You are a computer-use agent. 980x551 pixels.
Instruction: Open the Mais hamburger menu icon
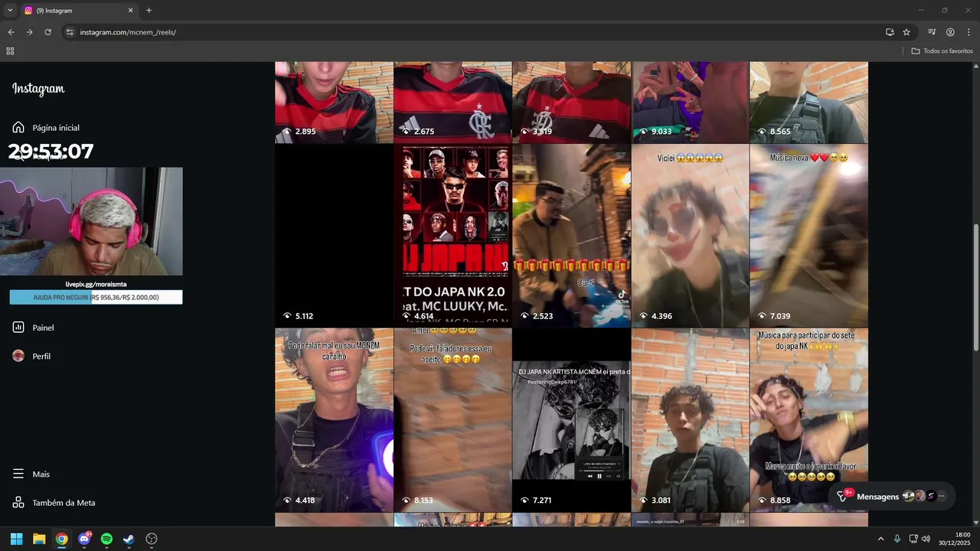(18, 474)
